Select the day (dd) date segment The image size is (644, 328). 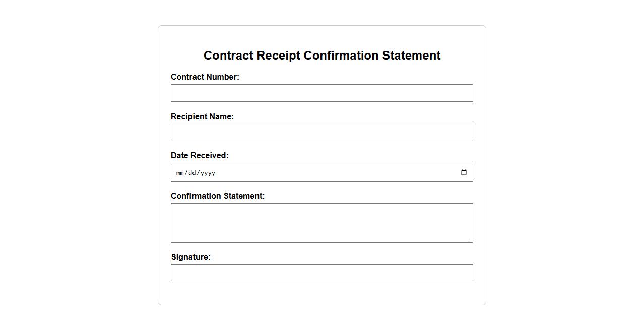pyautogui.click(x=191, y=173)
